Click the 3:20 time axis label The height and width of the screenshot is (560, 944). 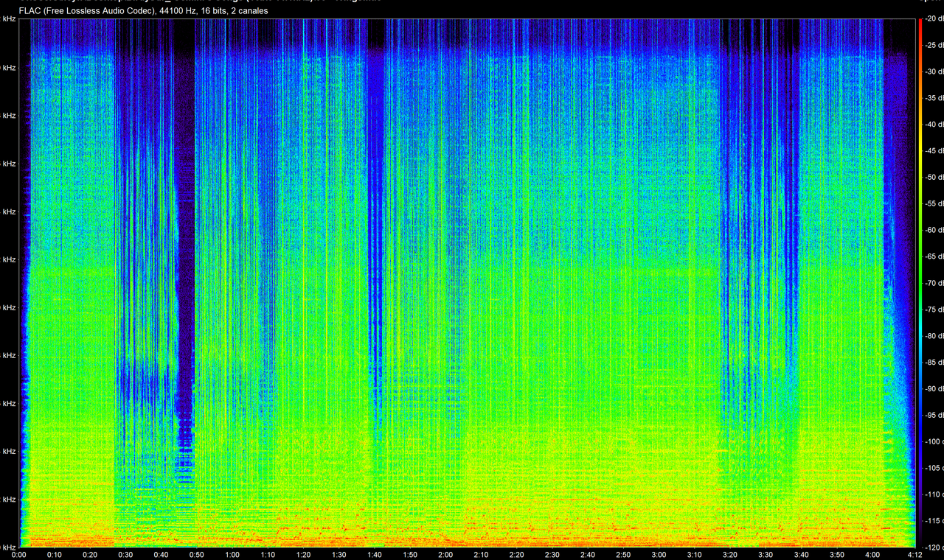pyautogui.click(x=730, y=554)
